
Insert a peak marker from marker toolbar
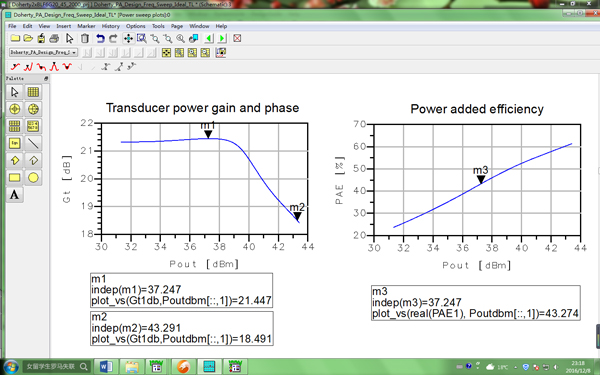tap(54, 67)
